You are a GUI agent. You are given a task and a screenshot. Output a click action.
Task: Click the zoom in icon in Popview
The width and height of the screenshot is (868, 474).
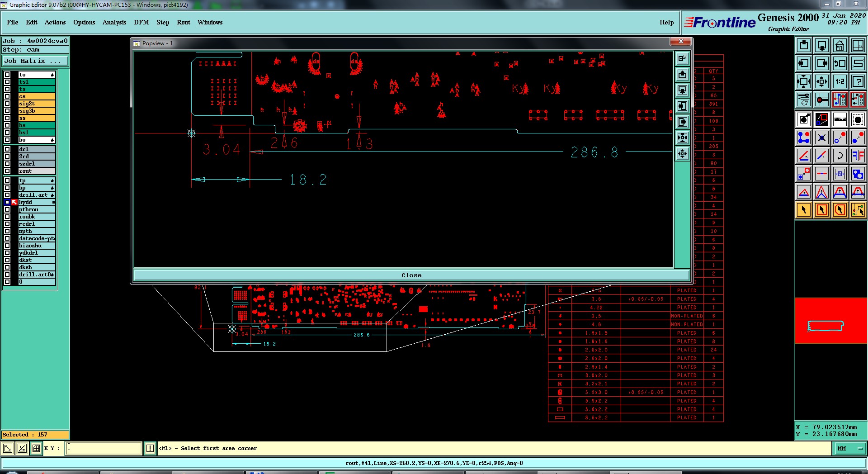click(x=682, y=137)
